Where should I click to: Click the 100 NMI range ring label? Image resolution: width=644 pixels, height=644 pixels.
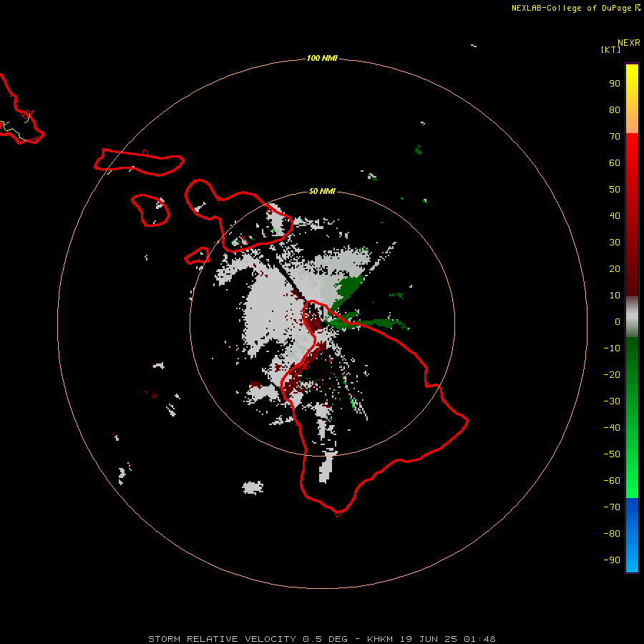pos(322,59)
